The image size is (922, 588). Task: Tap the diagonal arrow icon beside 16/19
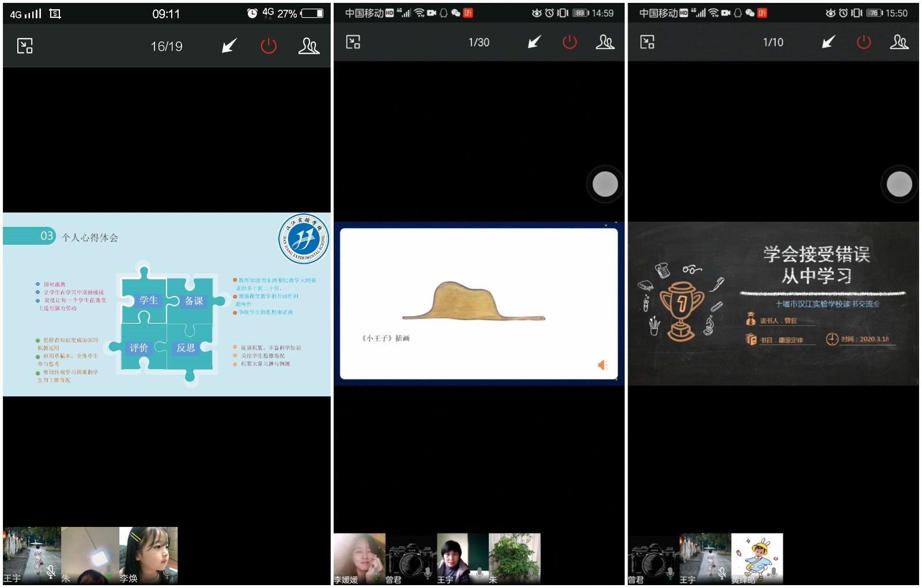pyautogui.click(x=229, y=46)
